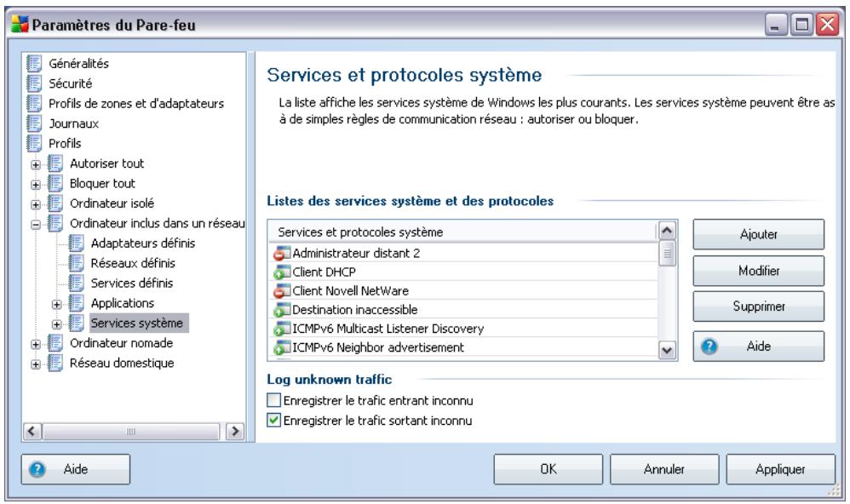The image size is (850, 504).
Task: Click the tree scroll left arrow
Action: 32,432
